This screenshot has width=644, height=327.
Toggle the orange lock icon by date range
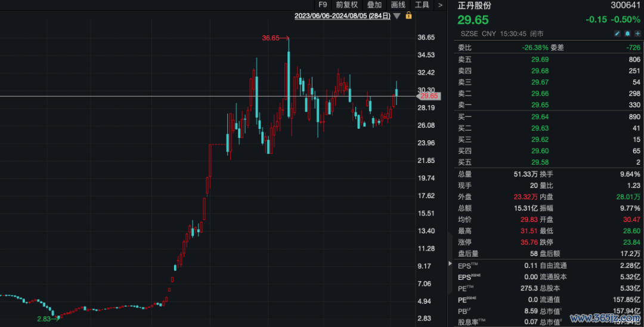tap(408, 16)
